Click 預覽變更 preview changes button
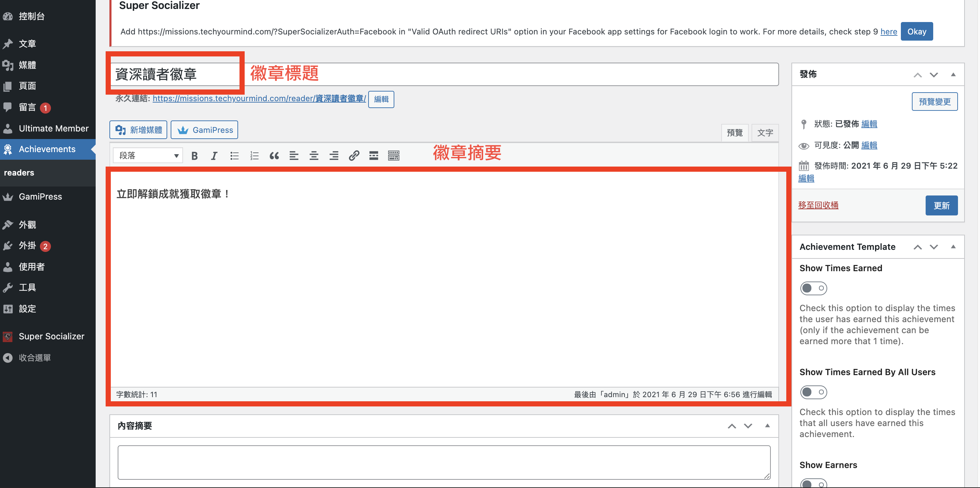980x488 pixels. (x=935, y=102)
